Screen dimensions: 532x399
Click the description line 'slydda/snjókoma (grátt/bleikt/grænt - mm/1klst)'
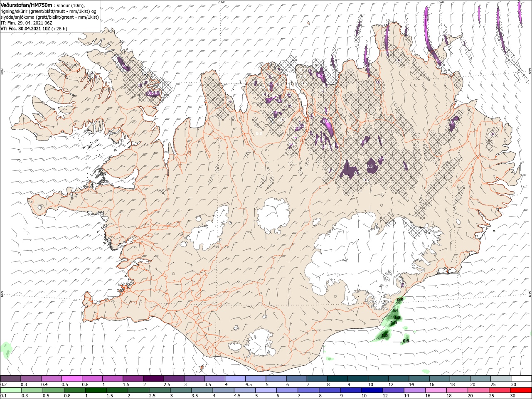(x=49, y=17)
